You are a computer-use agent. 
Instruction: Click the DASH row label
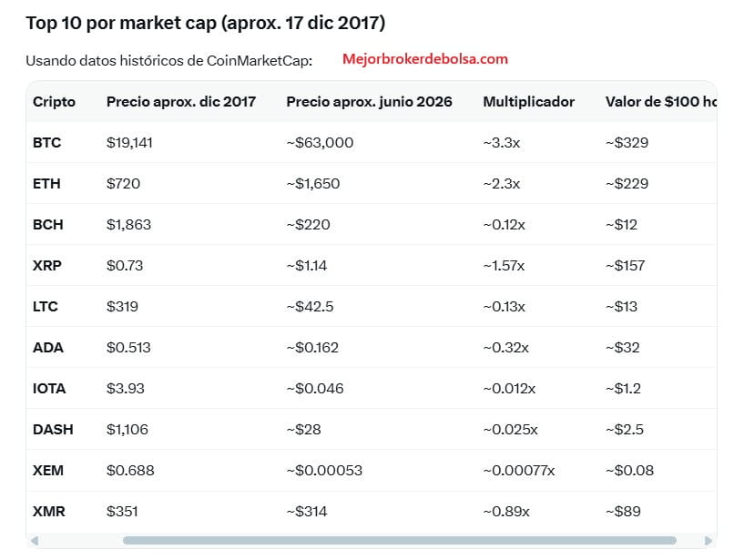click(53, 430)
